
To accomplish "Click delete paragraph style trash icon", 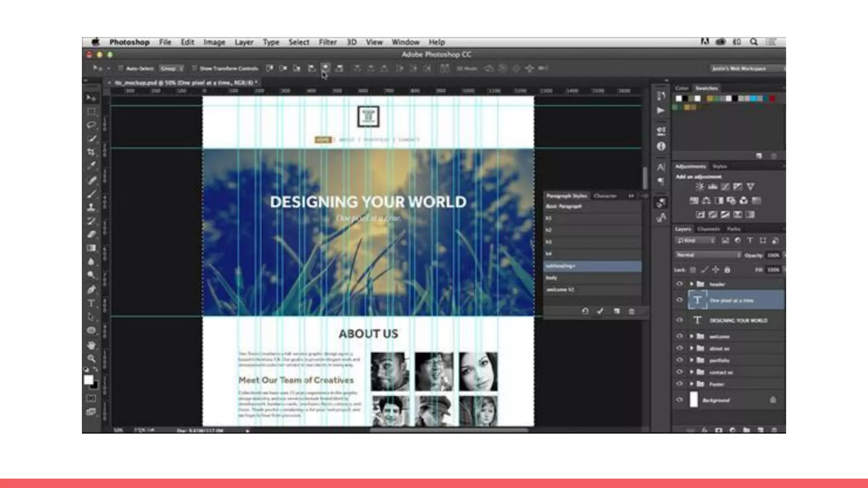I will pyautogui.click(x=632, y=311).
